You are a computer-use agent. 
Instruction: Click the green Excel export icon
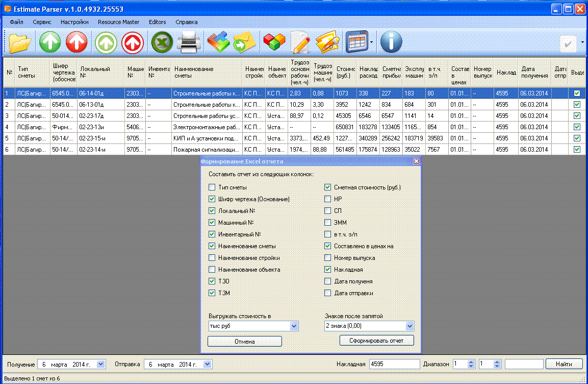(x=162, y=42)
